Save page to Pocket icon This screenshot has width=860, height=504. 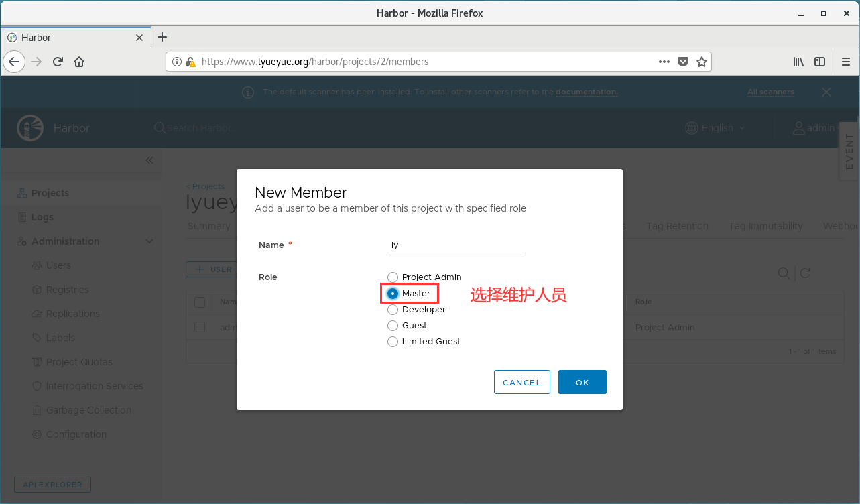683,62
